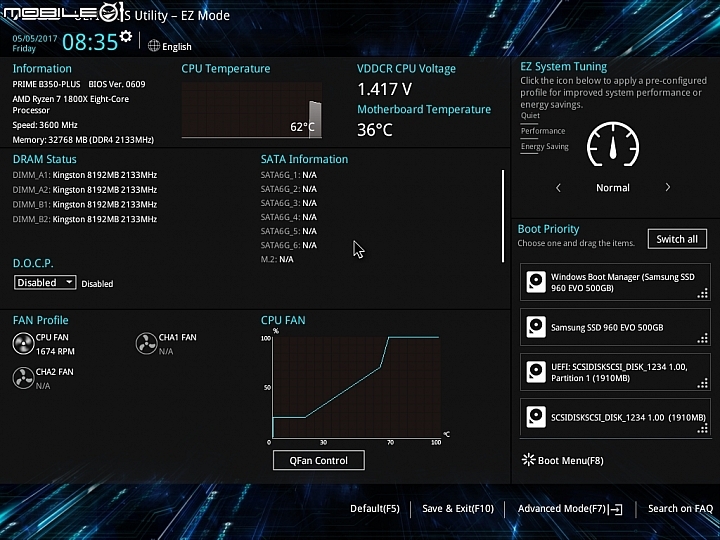Click the Advanced Mode exit arrow icon

[x=615, y=509]
